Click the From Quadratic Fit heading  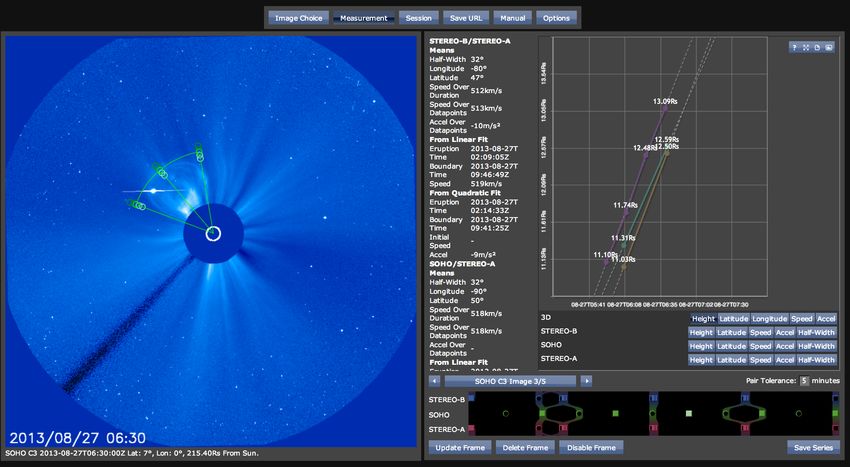(465, 193)
